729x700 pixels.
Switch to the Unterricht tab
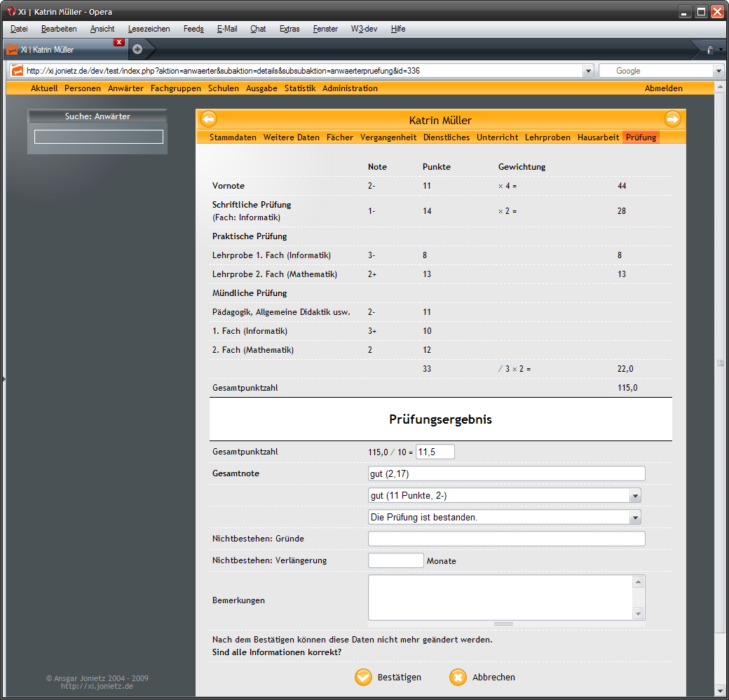tap(498, 137)
